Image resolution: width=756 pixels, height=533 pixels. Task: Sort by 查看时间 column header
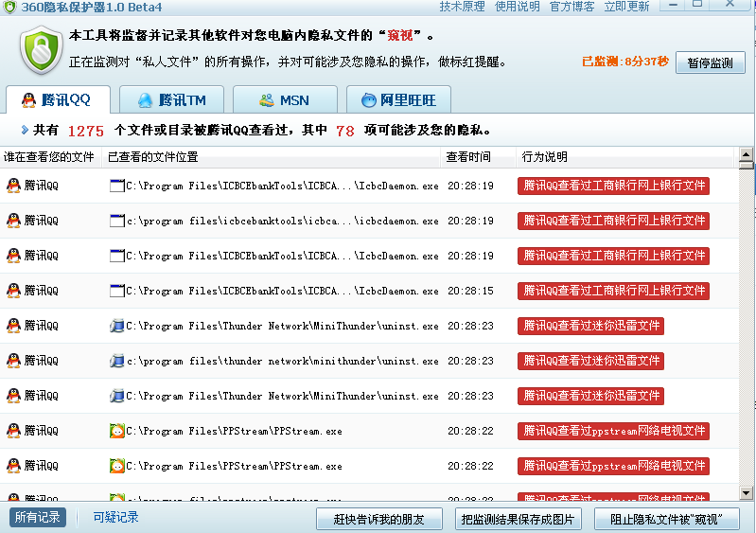[x=478, y=157]
